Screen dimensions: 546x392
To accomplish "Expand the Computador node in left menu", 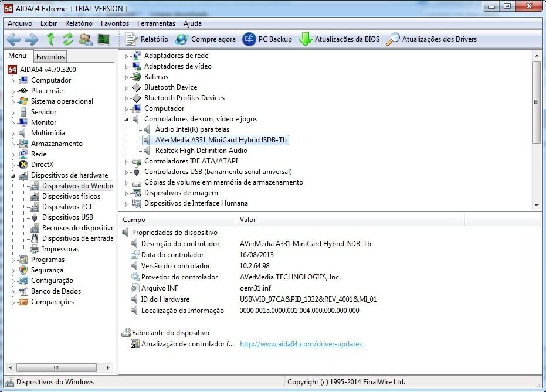I will point(13,81).
